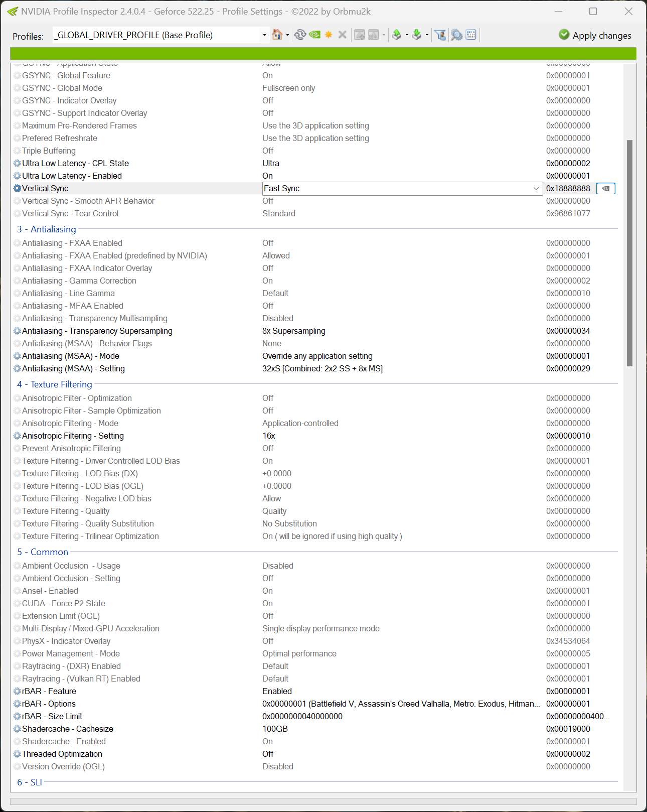Click the 16x Anisotropic Filtering value
This screenshot has height=812, width=647.
click(269, 436)
